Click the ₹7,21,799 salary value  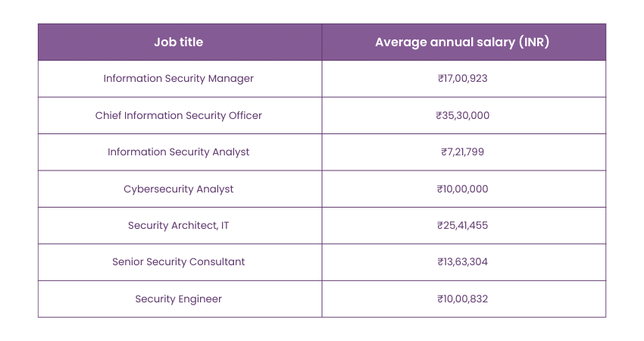tap(462, 152)
